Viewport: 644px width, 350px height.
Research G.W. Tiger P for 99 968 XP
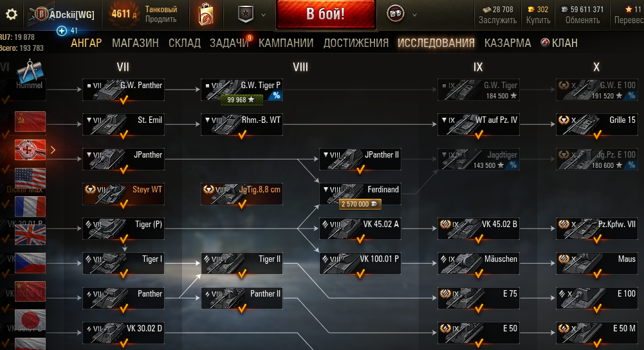241,100
